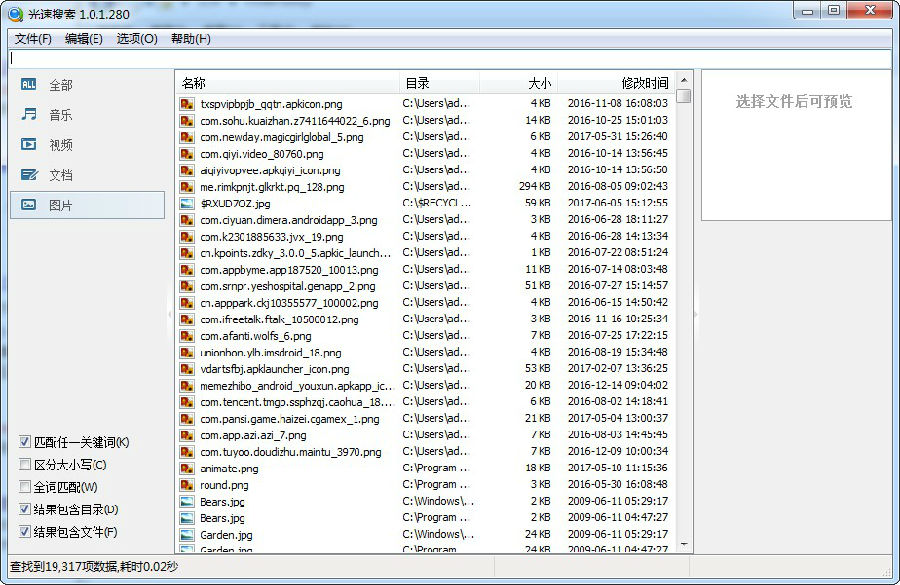The image size is (900, 585).
Task: Open the 选项(O) menu
Action: [x=137, y=38]
